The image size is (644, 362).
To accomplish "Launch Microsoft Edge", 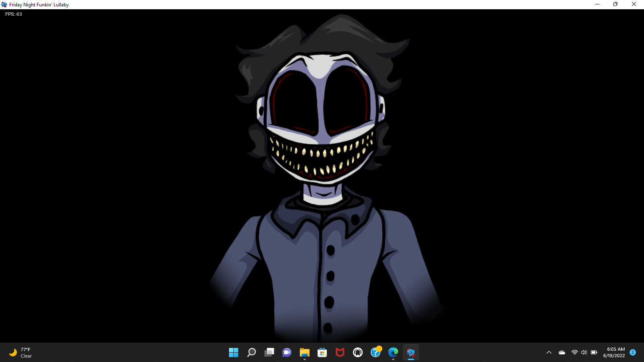I will click(393, 353).
